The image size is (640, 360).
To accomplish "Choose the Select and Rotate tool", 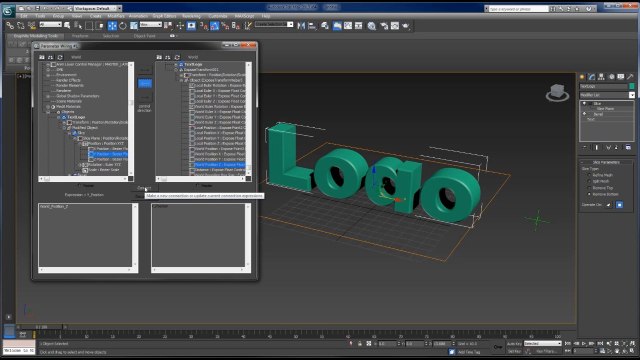I will pos(123,26).
